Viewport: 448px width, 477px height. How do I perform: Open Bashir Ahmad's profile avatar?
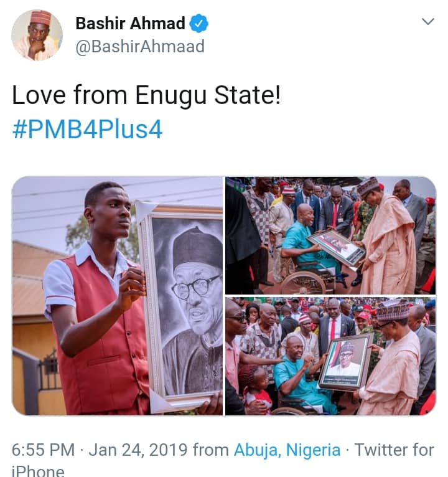pyautogui.click(x=37, y=35)
